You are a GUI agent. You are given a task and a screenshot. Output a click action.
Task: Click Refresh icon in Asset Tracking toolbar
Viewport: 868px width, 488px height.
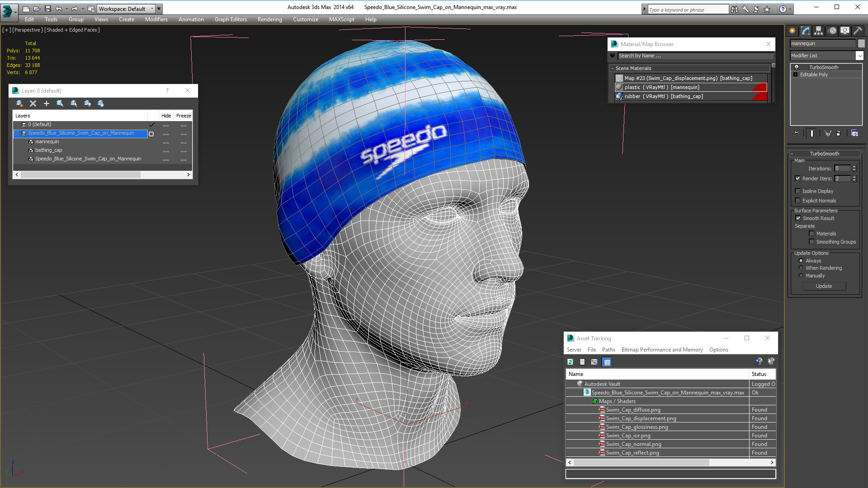570,362
